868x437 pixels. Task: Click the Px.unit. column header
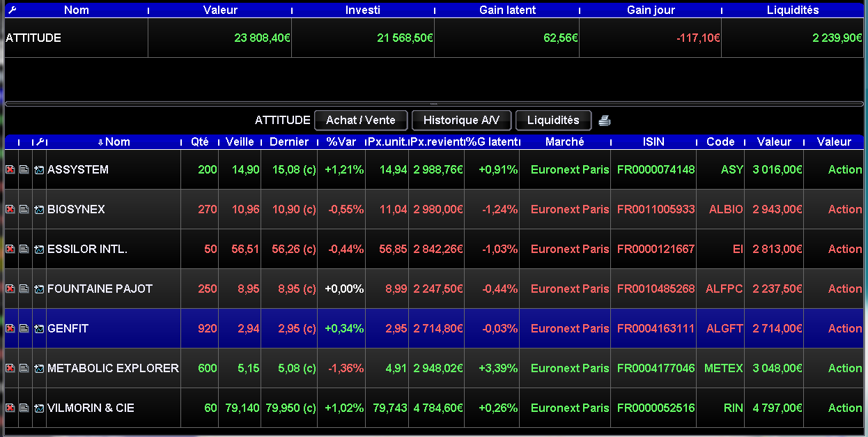click(388, 141)
